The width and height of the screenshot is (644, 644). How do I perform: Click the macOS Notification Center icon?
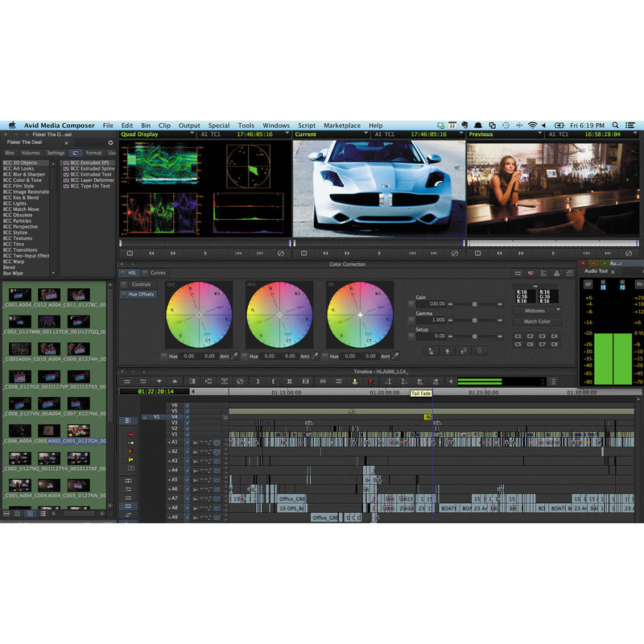point(630,126)
